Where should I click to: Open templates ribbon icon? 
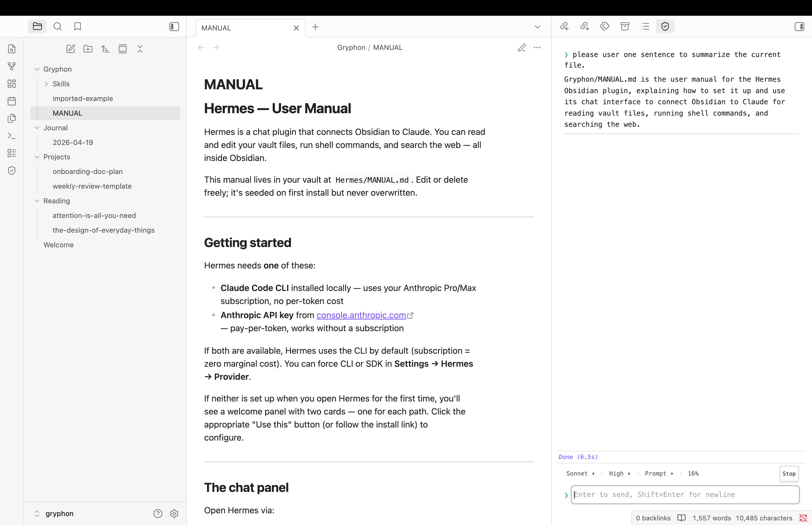(12, 119)
